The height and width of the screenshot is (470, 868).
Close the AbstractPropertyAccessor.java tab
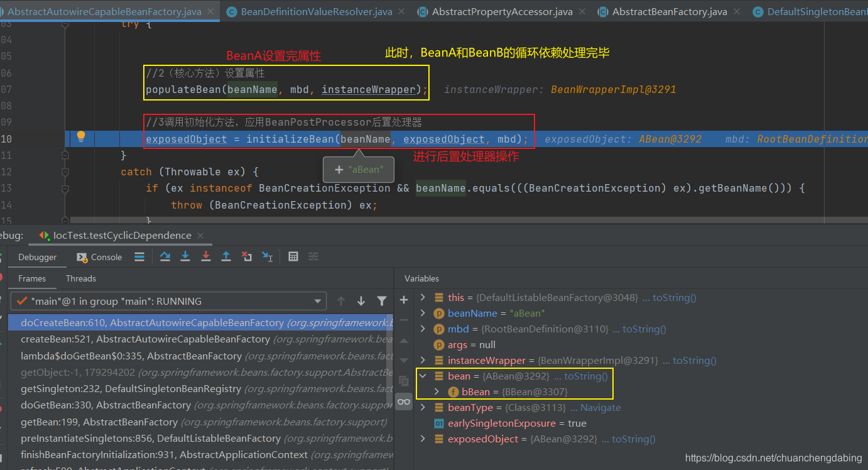pos(582,11)
